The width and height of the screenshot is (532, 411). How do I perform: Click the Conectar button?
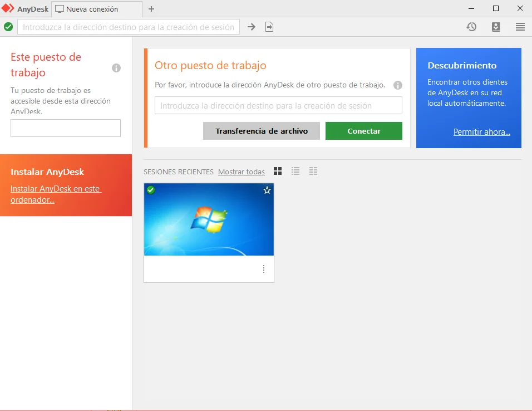pos(364,131)
